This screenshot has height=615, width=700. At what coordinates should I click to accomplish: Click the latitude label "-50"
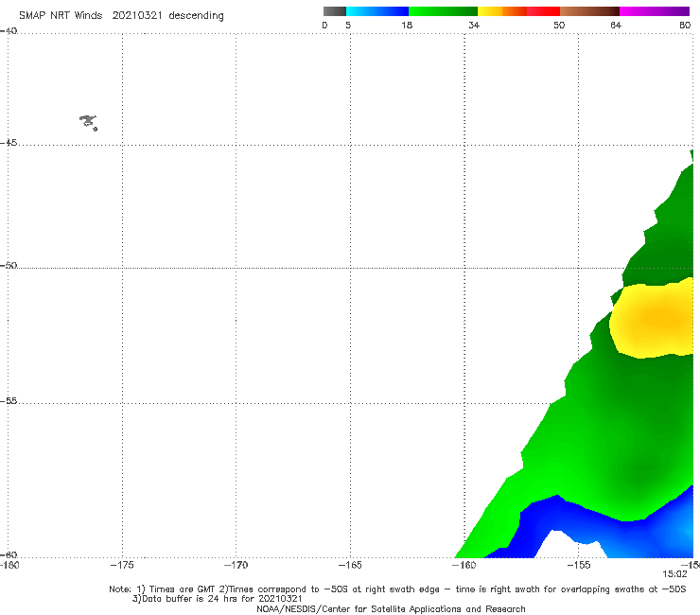pos(9,265)
